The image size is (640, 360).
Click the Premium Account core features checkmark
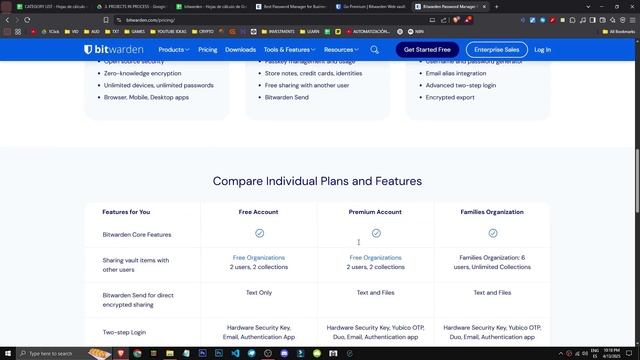pos(376,233)
